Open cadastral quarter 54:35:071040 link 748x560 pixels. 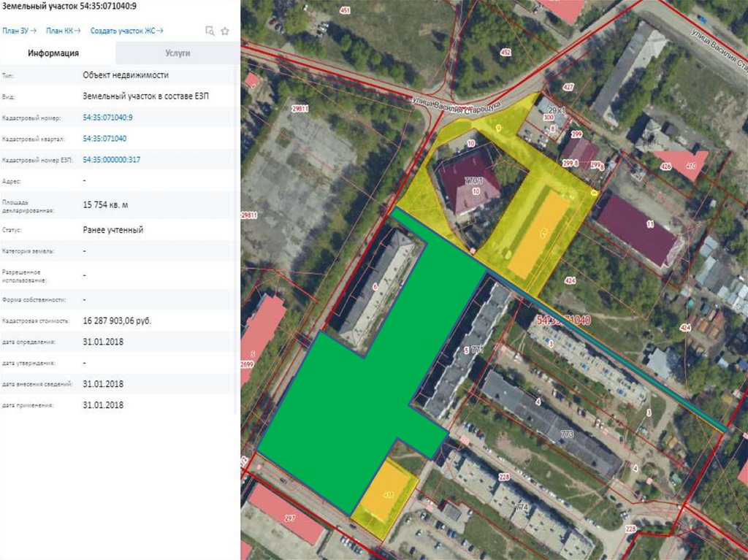point(104,138)
